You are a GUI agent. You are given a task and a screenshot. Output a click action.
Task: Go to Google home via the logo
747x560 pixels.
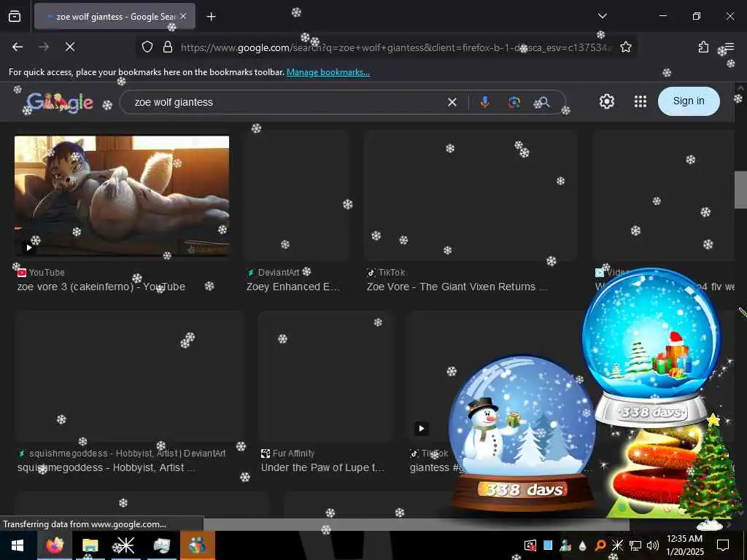pyautogui.click(x=60, y=102)
